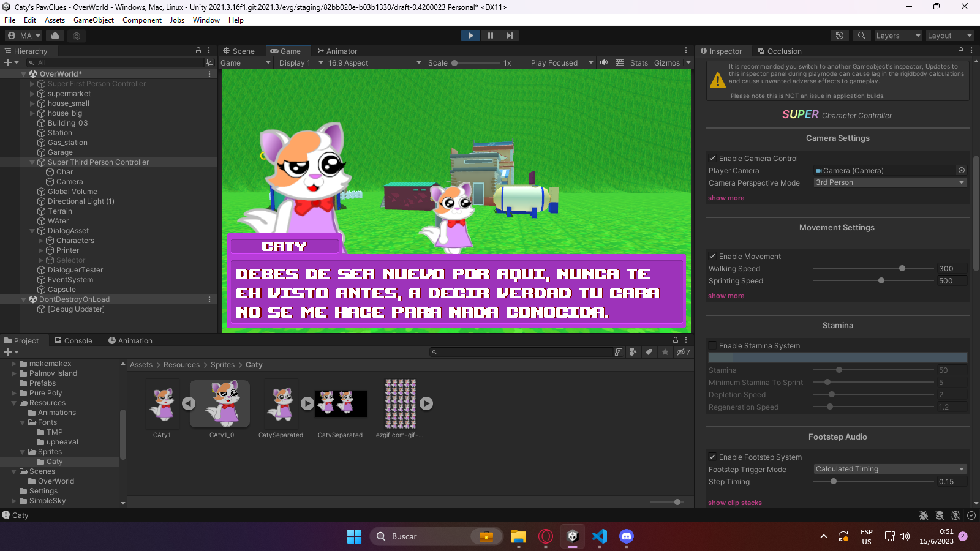Click the Step Timing slider
Viewport: 980px width, 551px height.
(x=872, y=481)
